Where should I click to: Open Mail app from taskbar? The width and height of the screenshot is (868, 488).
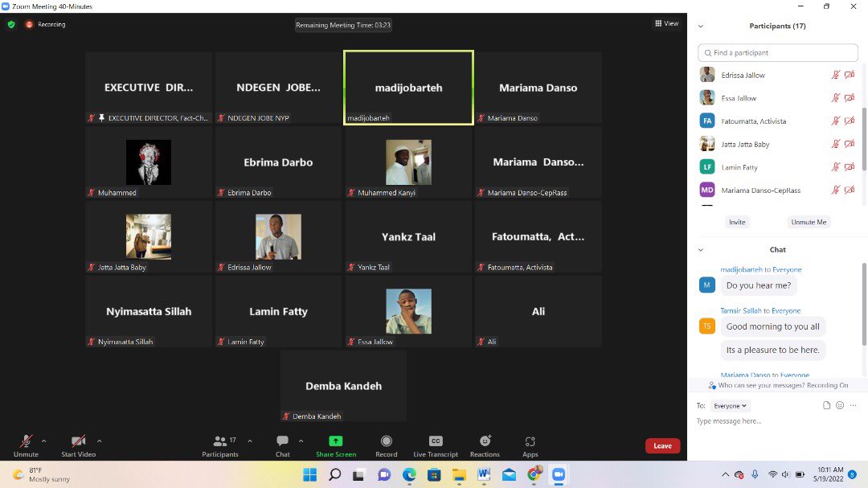pyautogui.click(x=509, y=474)
